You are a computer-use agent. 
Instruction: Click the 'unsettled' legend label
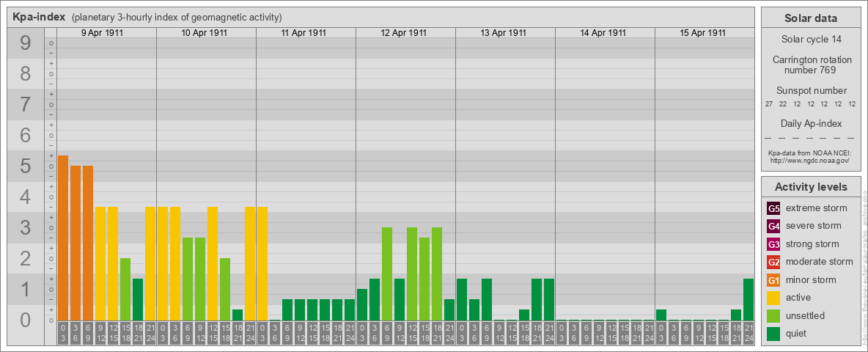[805, 316]
